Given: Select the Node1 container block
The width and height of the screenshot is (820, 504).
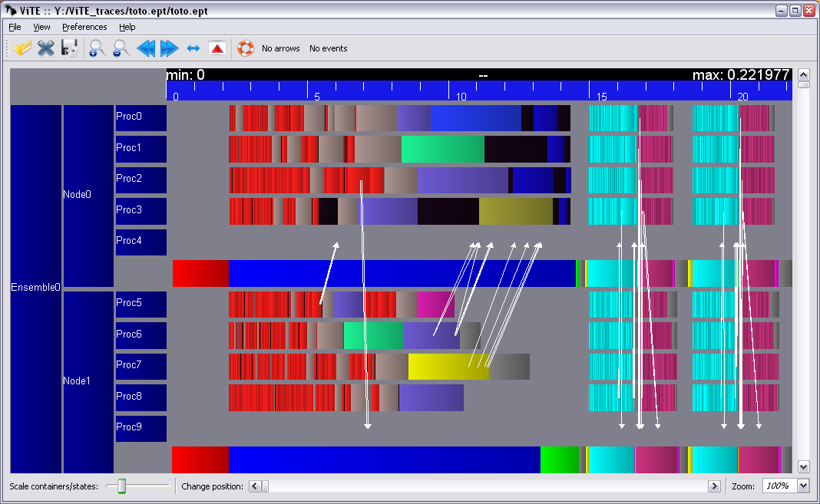Looking at the screenshot, I should (x=88, y=381).
